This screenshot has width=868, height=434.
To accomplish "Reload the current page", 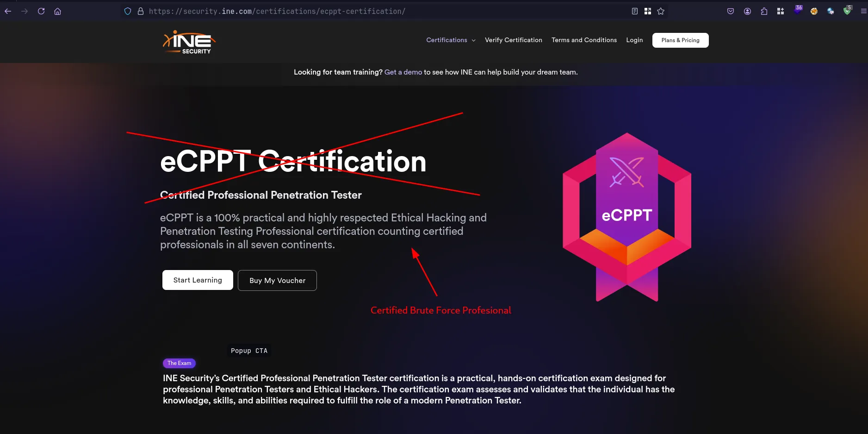I will 41,11.
